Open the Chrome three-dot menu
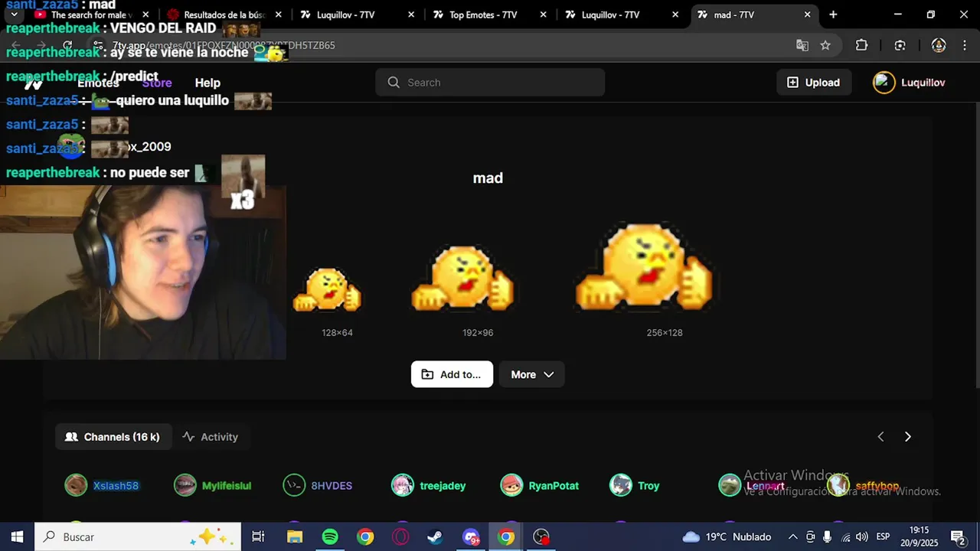Image resolution: width=980 pixels, height=551 pixels. click(965, 45)
